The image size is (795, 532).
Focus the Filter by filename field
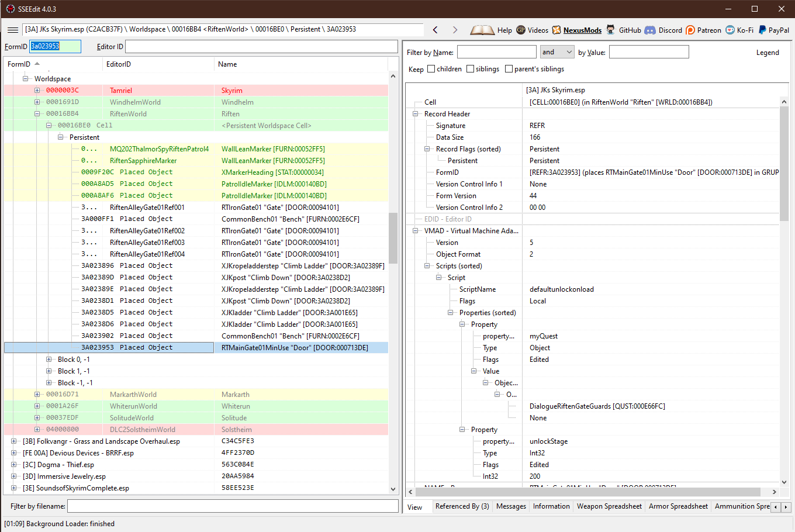coord(233,506)
